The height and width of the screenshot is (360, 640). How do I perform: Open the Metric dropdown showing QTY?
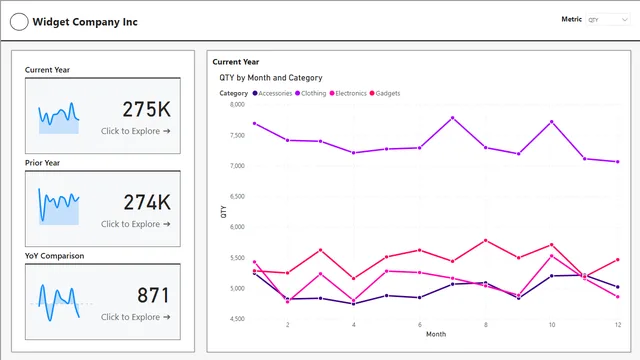click(x=608, y=20)
